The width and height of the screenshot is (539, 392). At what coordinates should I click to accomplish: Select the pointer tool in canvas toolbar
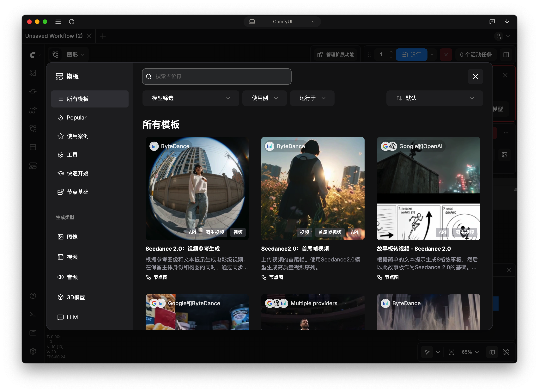(427, 352)
